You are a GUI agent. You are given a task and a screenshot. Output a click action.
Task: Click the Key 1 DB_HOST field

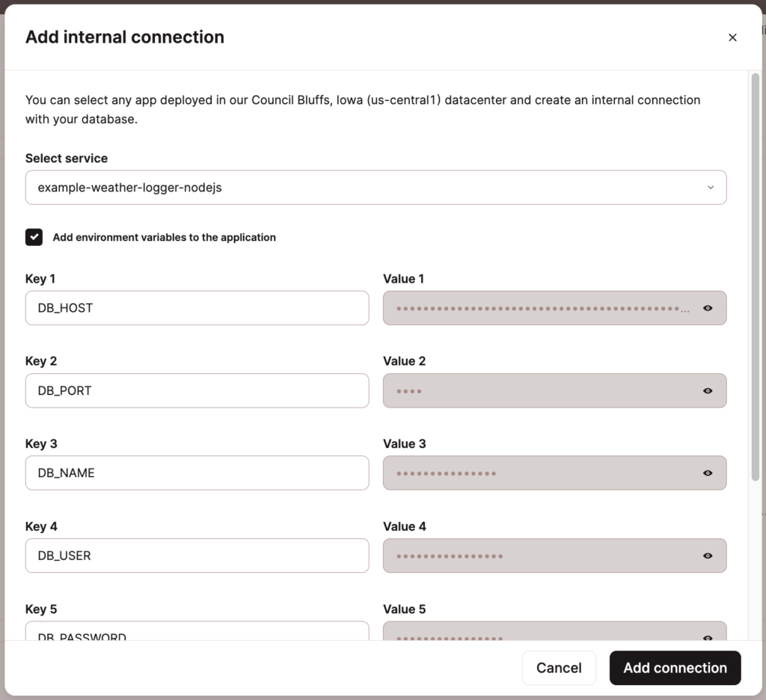click(x=197, y=307)
